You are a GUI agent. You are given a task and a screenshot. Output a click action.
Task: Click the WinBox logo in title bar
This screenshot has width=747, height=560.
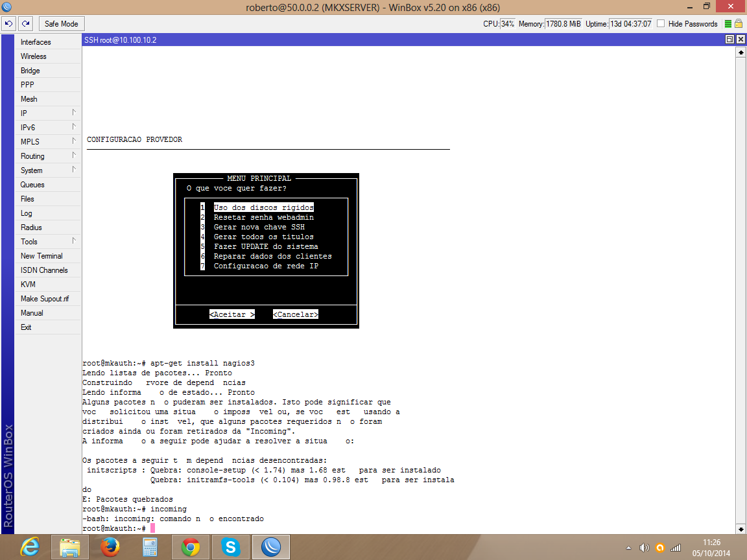pyautogui.click(x=6, y=7)
